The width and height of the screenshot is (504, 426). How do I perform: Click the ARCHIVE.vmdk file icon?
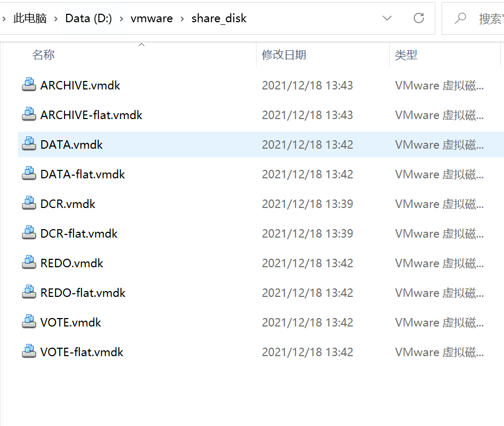(29, 84)
